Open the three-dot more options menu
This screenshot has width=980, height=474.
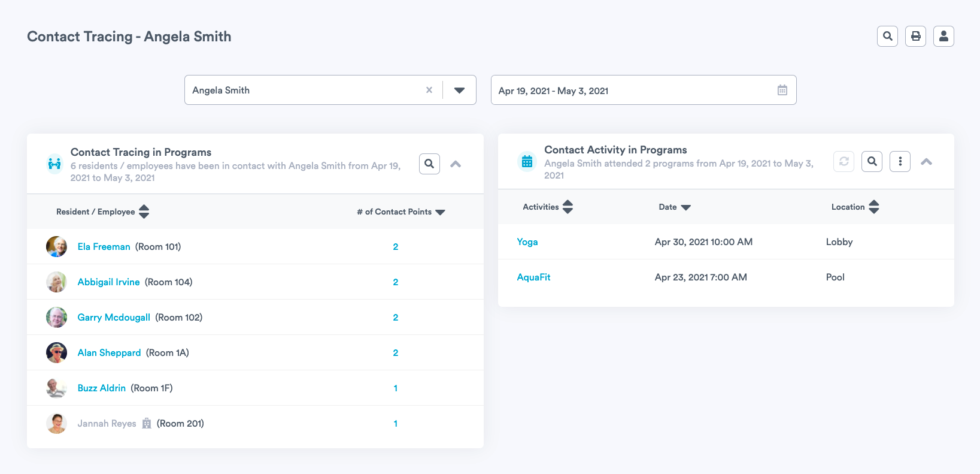click(x=900, y=161)
